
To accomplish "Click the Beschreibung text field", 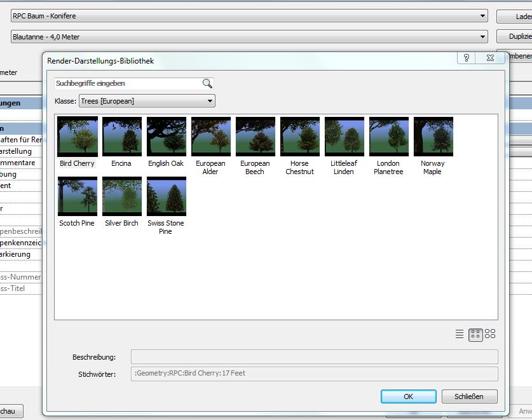I will point(314,357).
